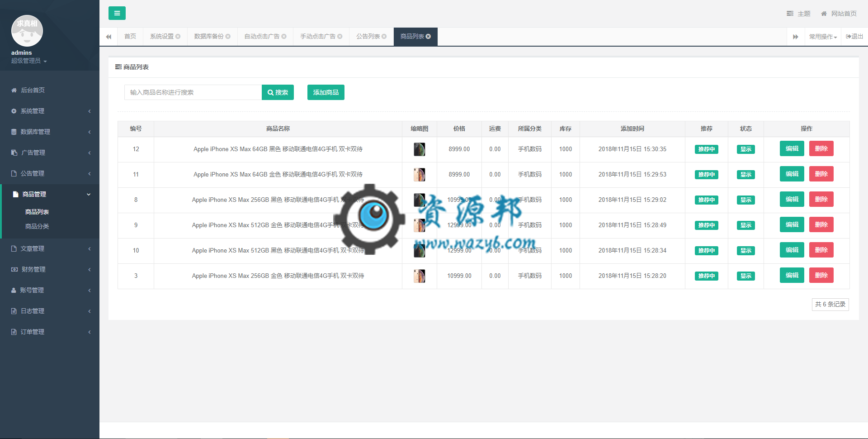The image size is (868, 439).
Task: Close the 公告列表 tab via its x icon
Action: tap(384, 37)
